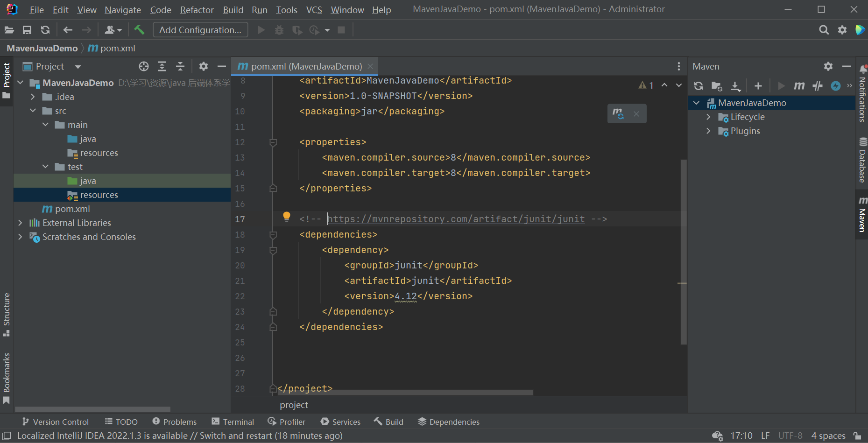Hide the Project tool window
Viewport: 868px width, 443px height.
[x=222, y=66]
